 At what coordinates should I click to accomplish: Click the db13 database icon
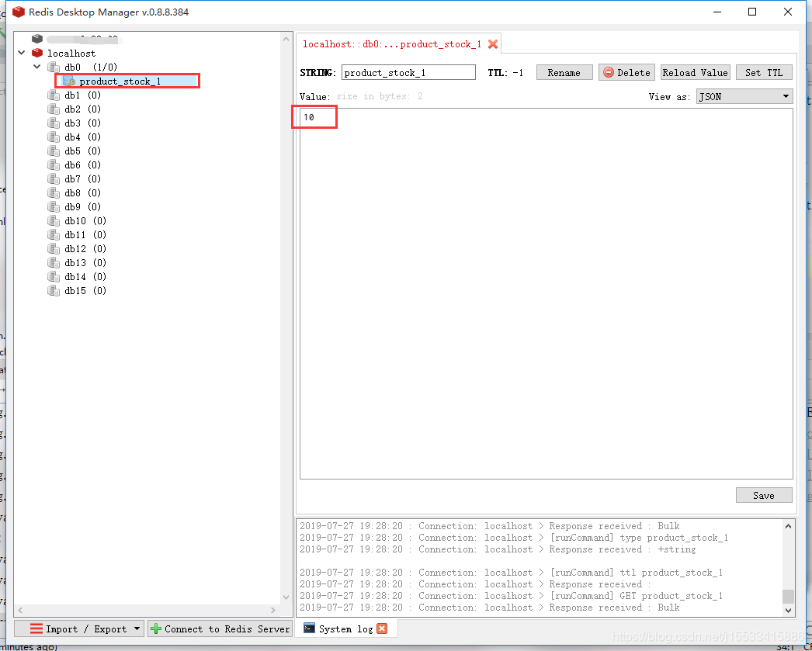pos(54,262)
